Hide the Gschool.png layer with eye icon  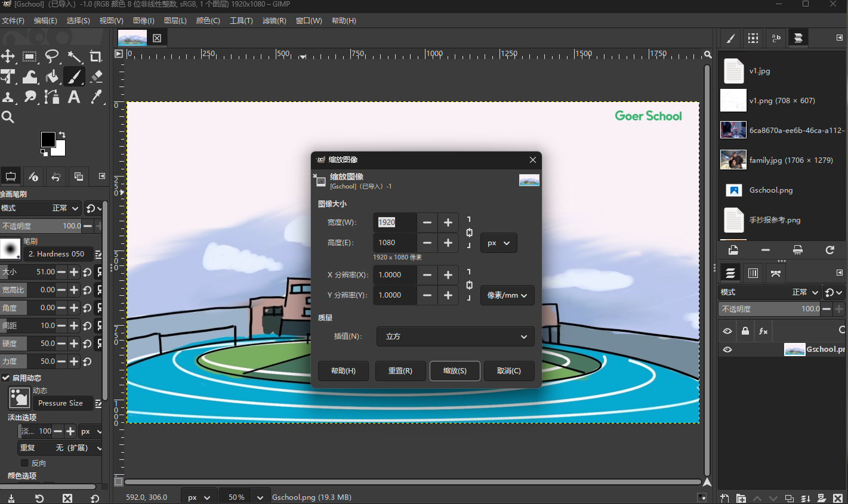point(727,350)
